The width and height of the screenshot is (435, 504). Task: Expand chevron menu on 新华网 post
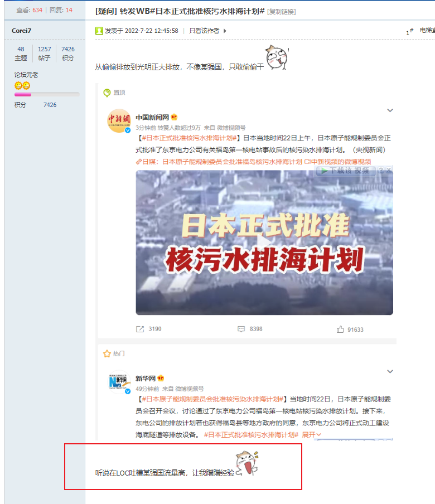(390, 371)
